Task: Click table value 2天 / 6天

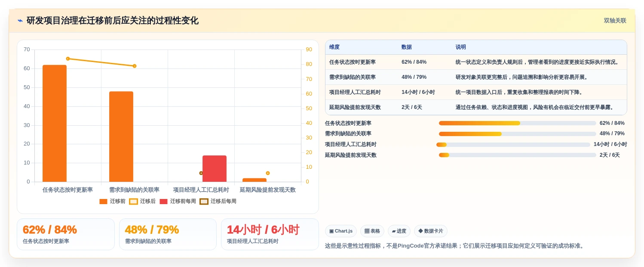Action: click(x=412, y=107)
